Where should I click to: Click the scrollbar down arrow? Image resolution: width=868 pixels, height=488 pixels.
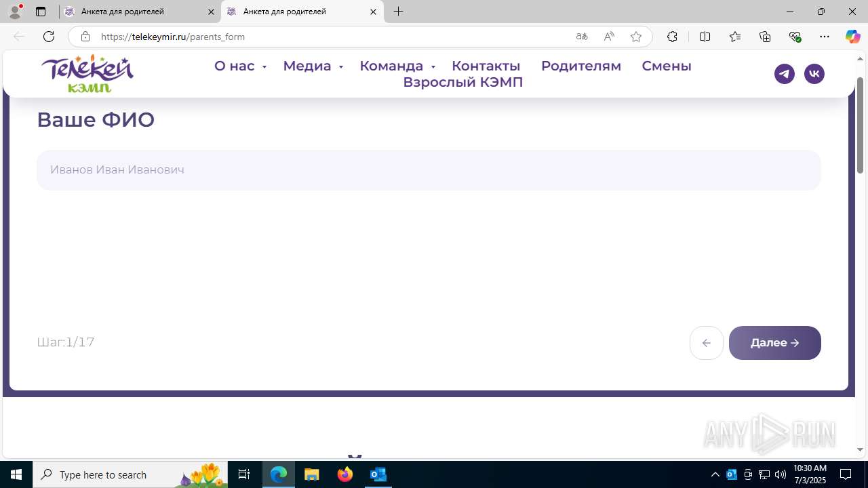(861, 449)
